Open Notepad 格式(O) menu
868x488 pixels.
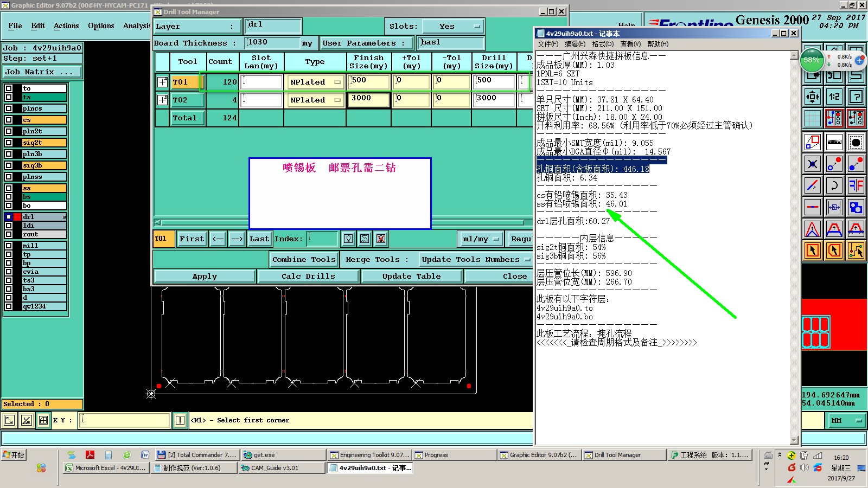[603, 44]
